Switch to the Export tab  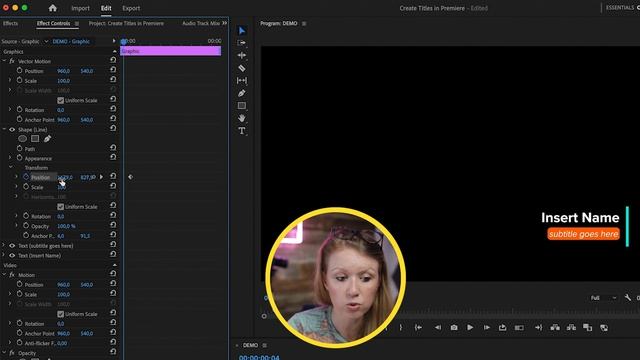[x=131, y=8]
